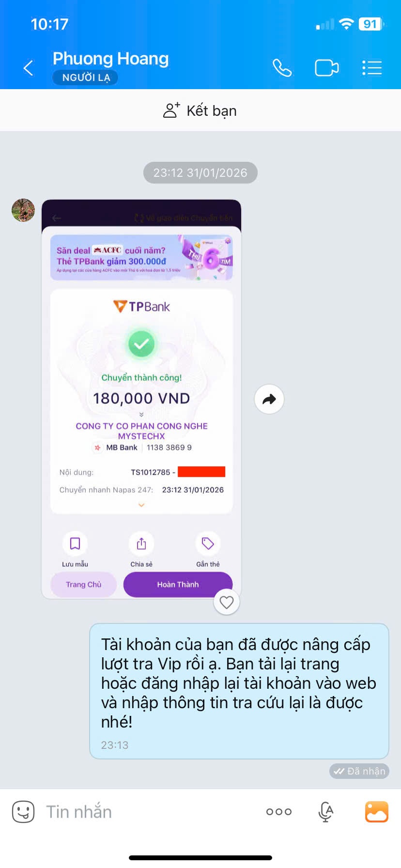Tap the Đã nhận delivery status label

359,771
